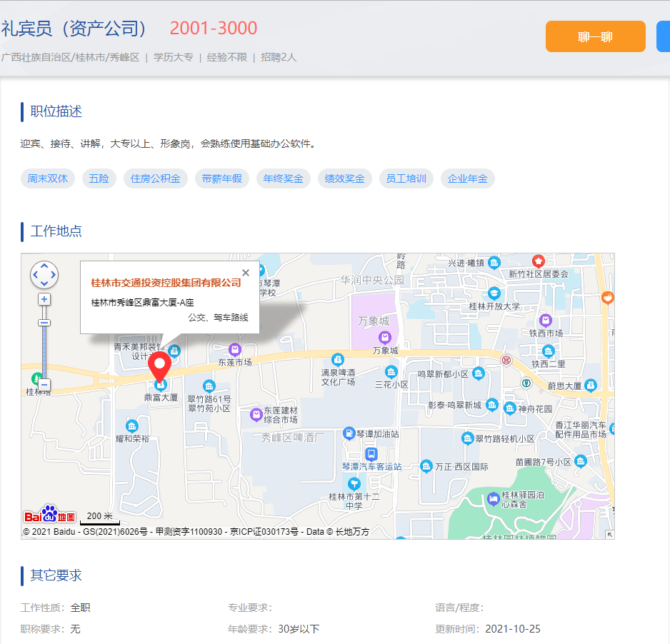Click the 琴潭汽车客运站 bus station icon

pyautogui.click(x=371, y=453)
